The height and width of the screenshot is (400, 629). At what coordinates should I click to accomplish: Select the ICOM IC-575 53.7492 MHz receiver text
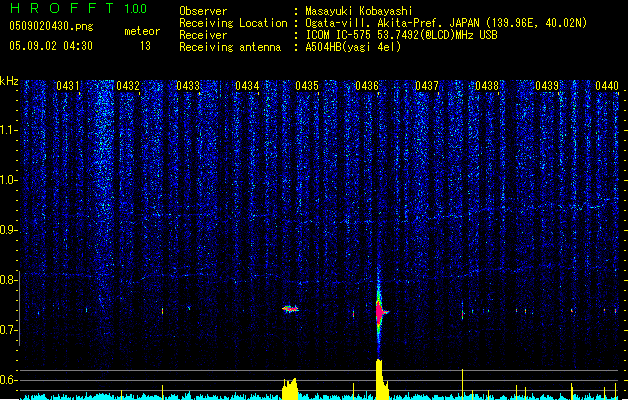pos(402,35)
